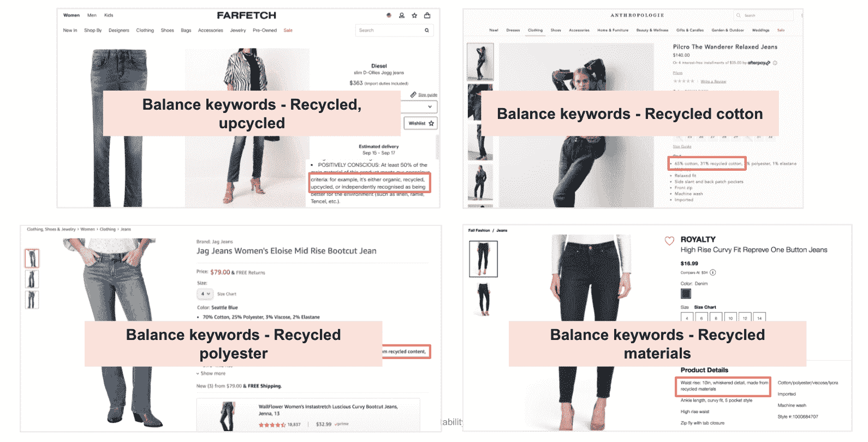This screenshot has height=442, width=868.
Task: Click WallFlower jeans star rating
Action: click(x=272, y=425)
